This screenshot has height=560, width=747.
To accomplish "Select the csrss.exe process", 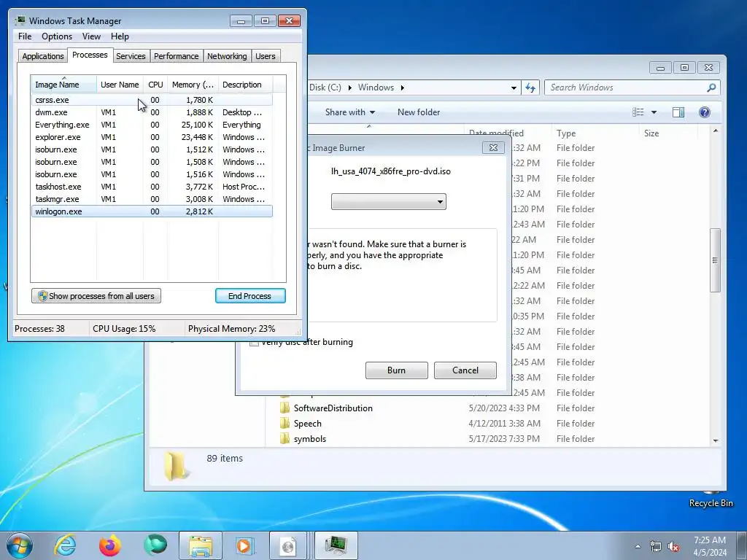I will point(152,100).
